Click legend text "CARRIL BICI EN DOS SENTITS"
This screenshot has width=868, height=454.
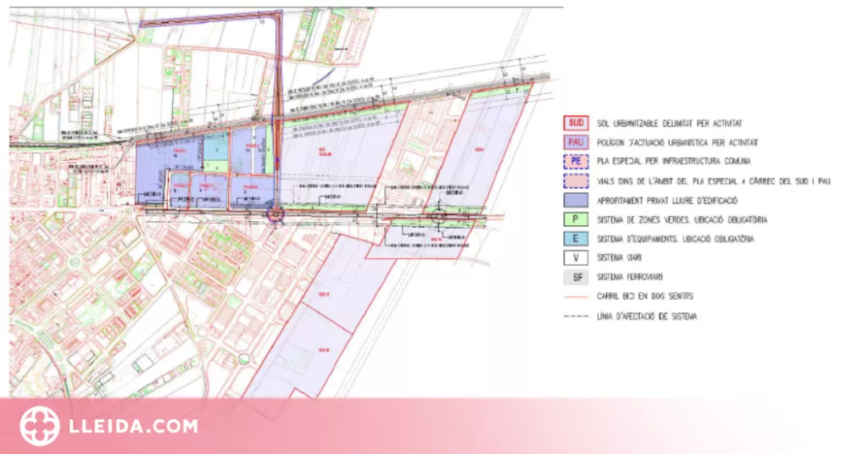point(645,297)
